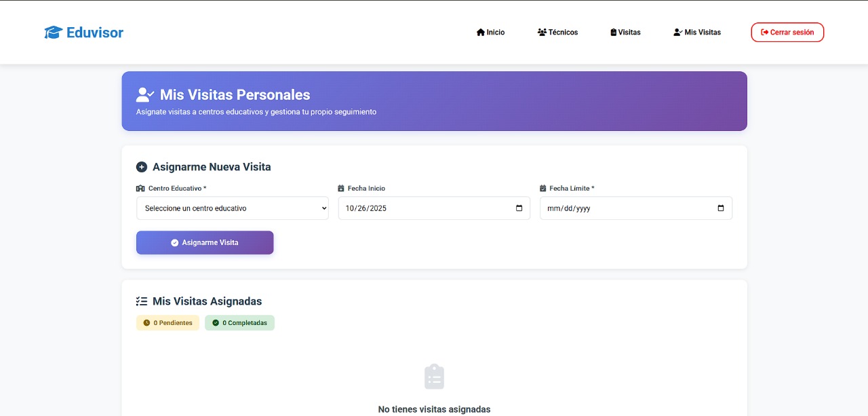This screenshot has height=416, width=868.
Task: Click the checklist icon beside Mis Visitas Asignadas
Action: 142,301
